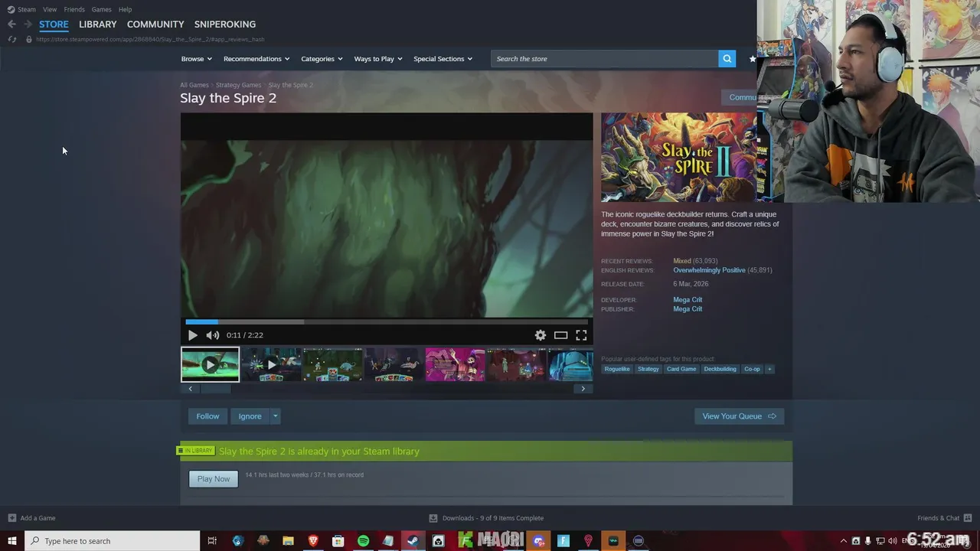
Task: Select the Deckbuilding tag
Action: tap(720, 369)
